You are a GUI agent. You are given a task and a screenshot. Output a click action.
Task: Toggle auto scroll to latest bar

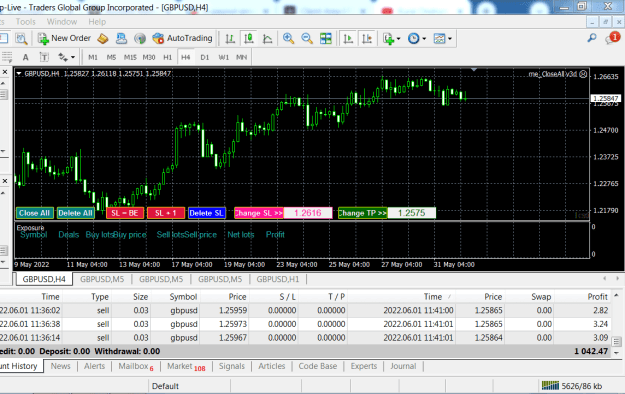tap(348, 38)
